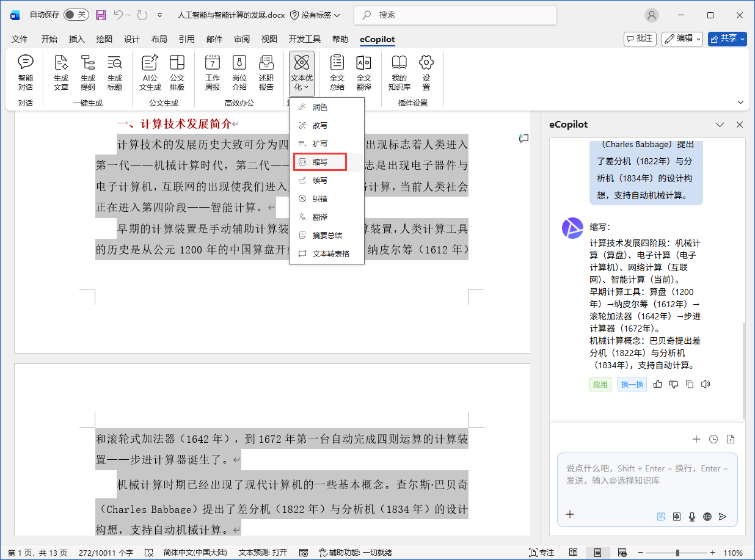Click the microphone voice input icon
The image size is (755, 560).
click(x=692, y=516)
